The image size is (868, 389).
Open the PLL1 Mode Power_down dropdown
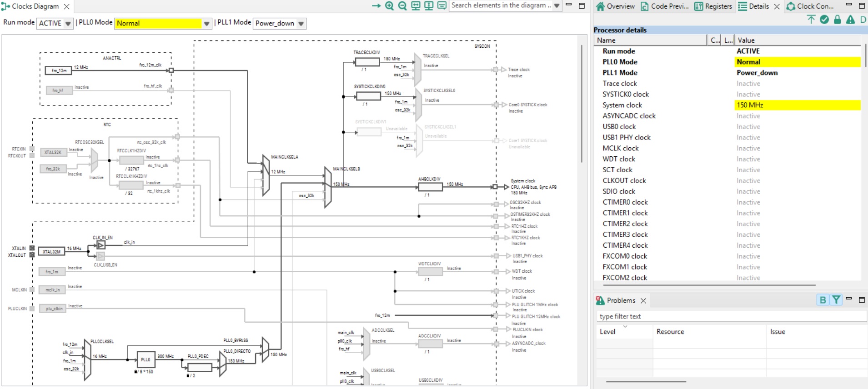click(x=280, y=23)
